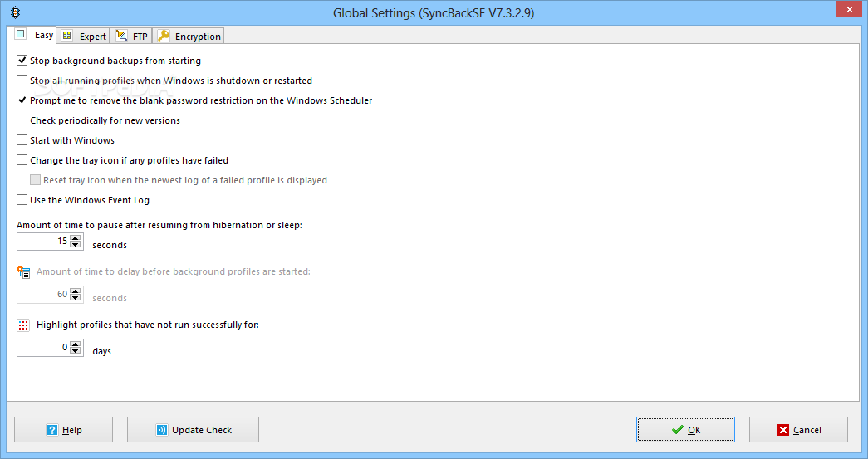Screen dimensions: 868x459
Task: Enable Use the Windows Event Log
Action: pyautogui.click(x=22, y=200)
